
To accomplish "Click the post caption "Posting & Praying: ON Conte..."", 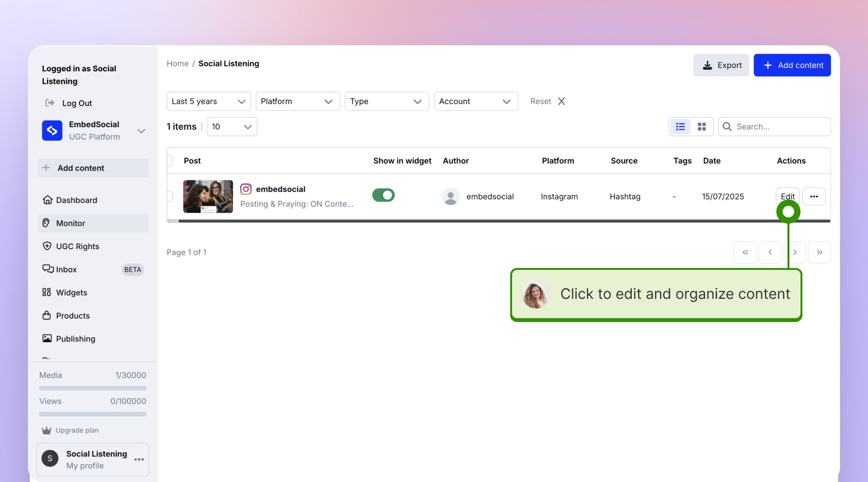I will (297, 204).
